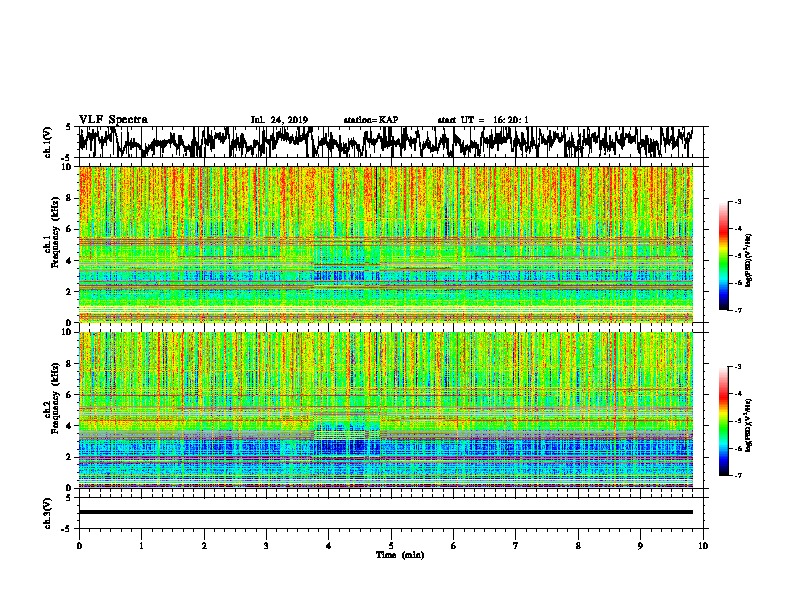Click the "ch.1(V)" axis label at top
This screenshot has width=792, height=612.
pyautogui.click(x=48, y=142)
